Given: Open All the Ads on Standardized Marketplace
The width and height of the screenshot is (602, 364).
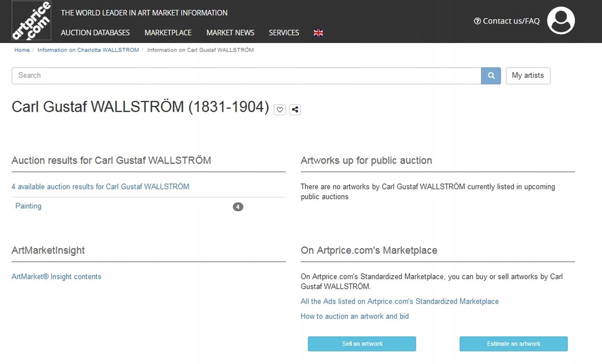Looking at the screenshot, I should pos(400,302).
